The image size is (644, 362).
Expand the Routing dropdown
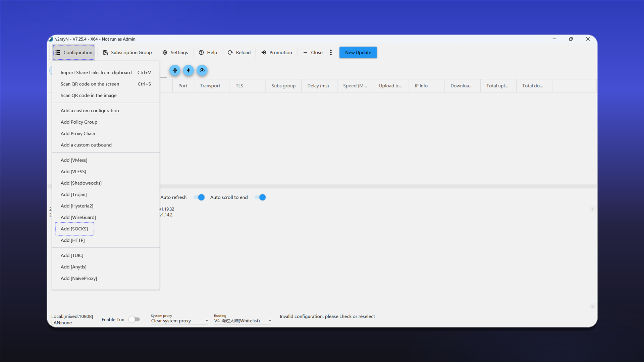pos(243,321)
